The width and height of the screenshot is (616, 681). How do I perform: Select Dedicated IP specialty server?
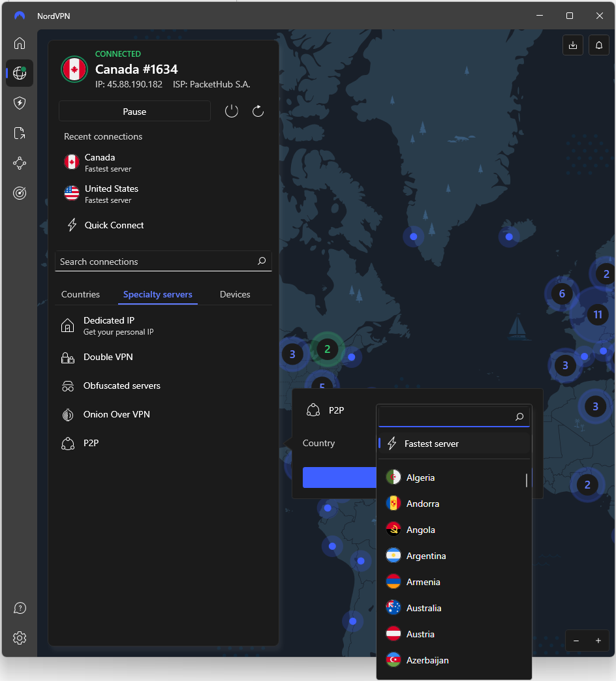click(163, 325)
